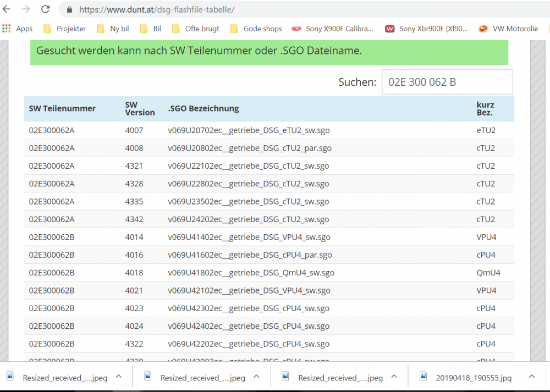Screen dimensions: 550x392
Task: Click the browser Back arrow
Action: tap(7, 9)
